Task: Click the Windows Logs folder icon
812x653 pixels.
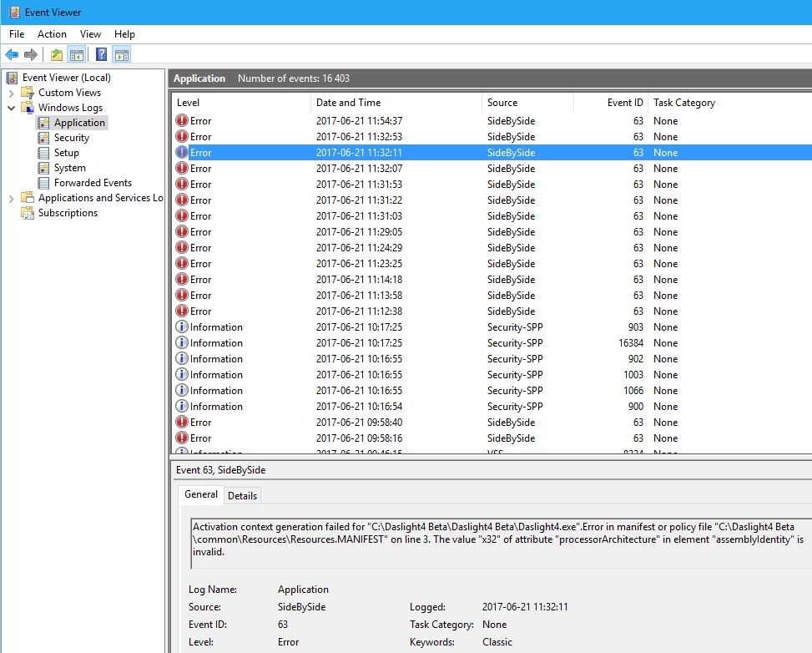Action: pyautogui.click(x=28, y=108)
